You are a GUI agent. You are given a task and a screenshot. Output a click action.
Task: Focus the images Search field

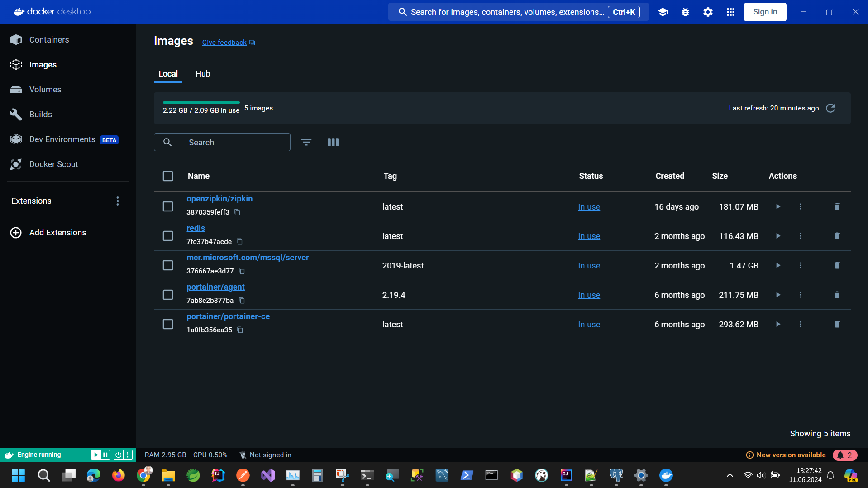click(x=222, y=142)
